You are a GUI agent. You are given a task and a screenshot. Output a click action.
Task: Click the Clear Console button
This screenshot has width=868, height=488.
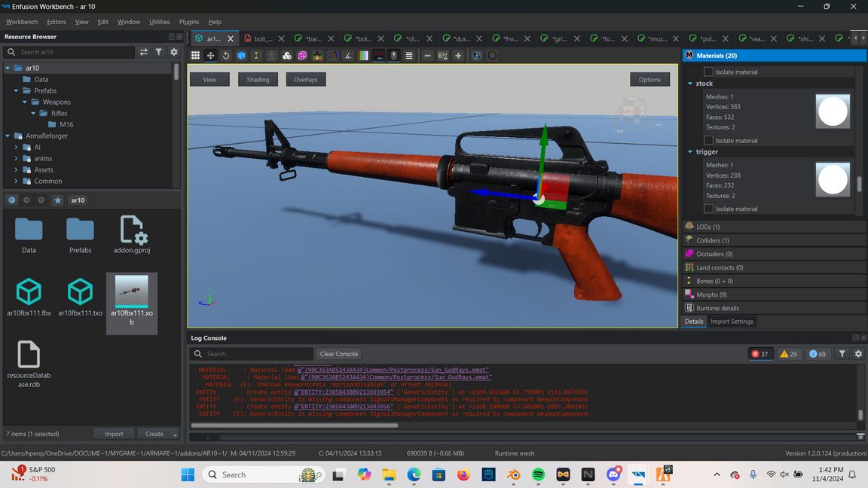point(338,354)
